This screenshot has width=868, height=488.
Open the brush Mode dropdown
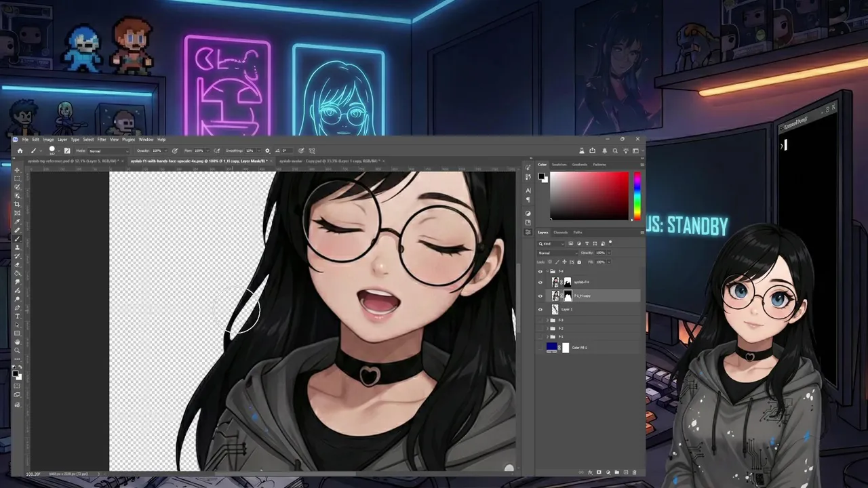(x=108, y=150)
